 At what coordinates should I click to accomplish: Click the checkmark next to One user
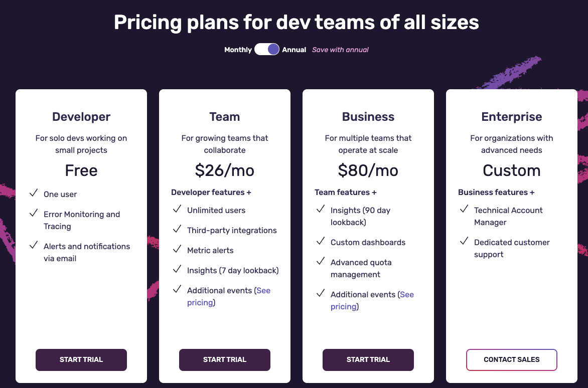click(x=34, y=193)
